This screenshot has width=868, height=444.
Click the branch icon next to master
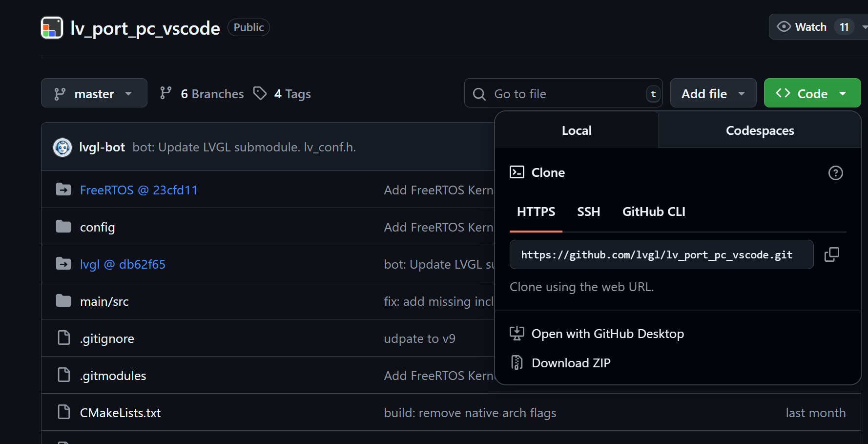click(60, 94)
